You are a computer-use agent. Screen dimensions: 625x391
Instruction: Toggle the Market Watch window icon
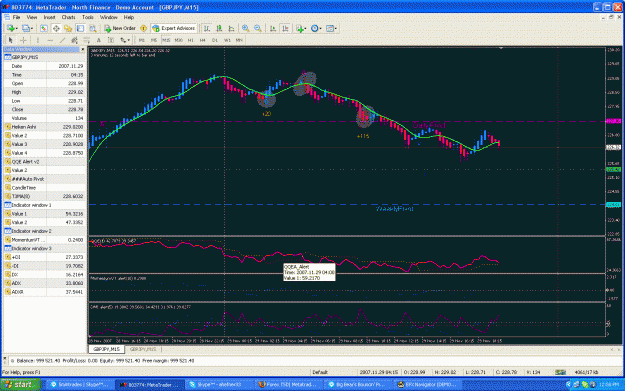(x=44, y=28)
